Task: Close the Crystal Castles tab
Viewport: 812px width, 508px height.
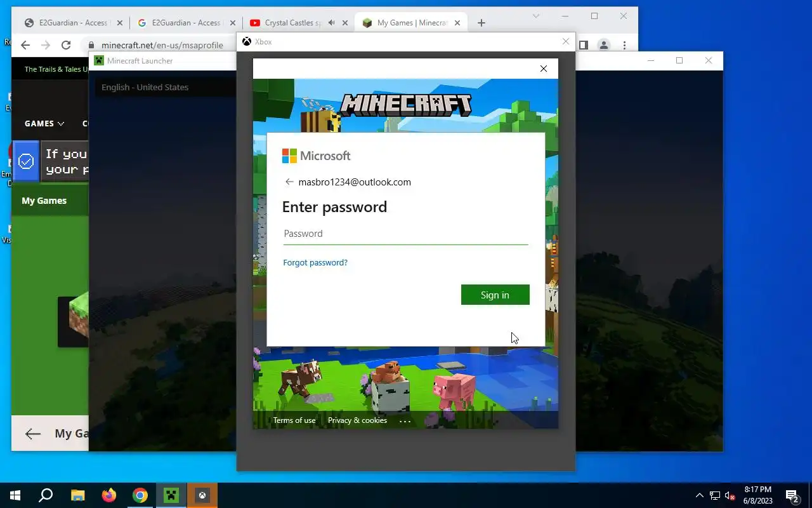Action: coord(345,23)
